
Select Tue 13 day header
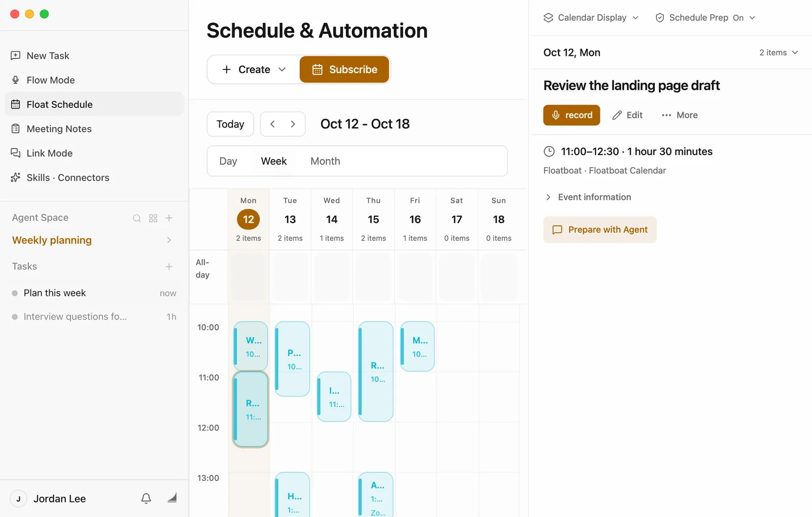[290, 219]
